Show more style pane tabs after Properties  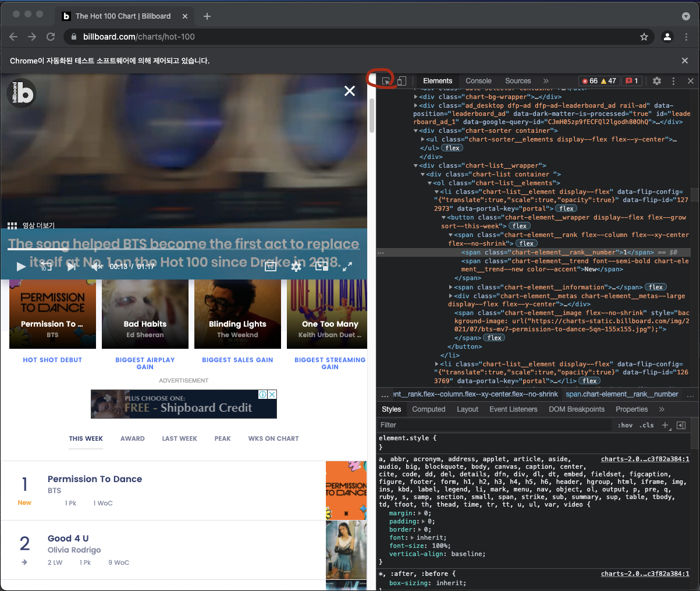tap(661, 409)
